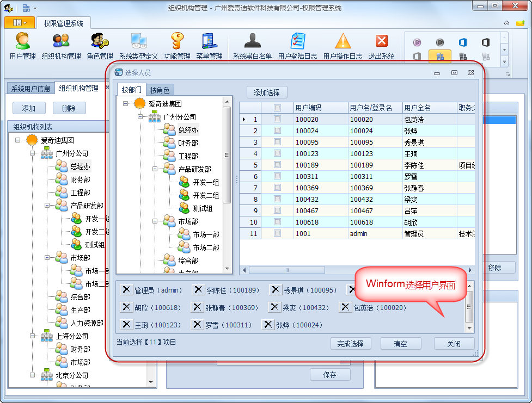Open 用户操作日志 warning icon
Viewport: 532px width, 403px height.
coord(343,46)
